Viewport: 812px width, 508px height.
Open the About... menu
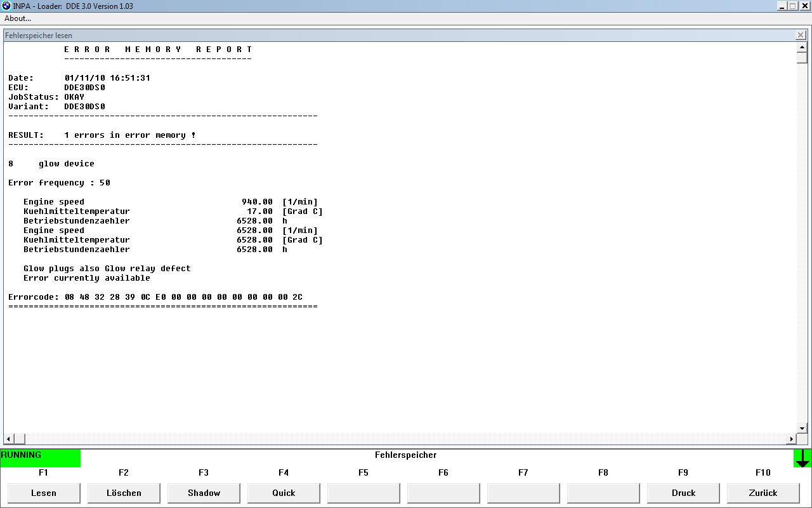coord(18,18)
